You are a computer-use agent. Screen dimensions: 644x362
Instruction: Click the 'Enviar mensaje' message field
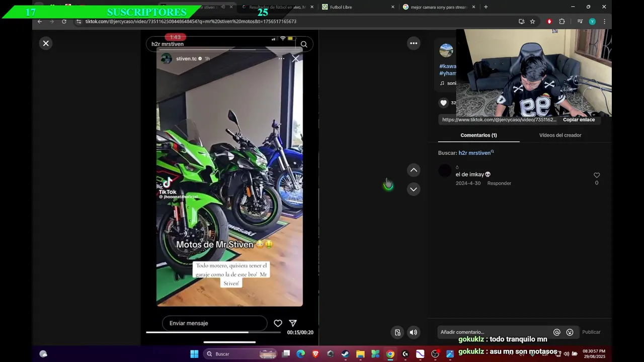pyautogui.click(x=214, y=323)
